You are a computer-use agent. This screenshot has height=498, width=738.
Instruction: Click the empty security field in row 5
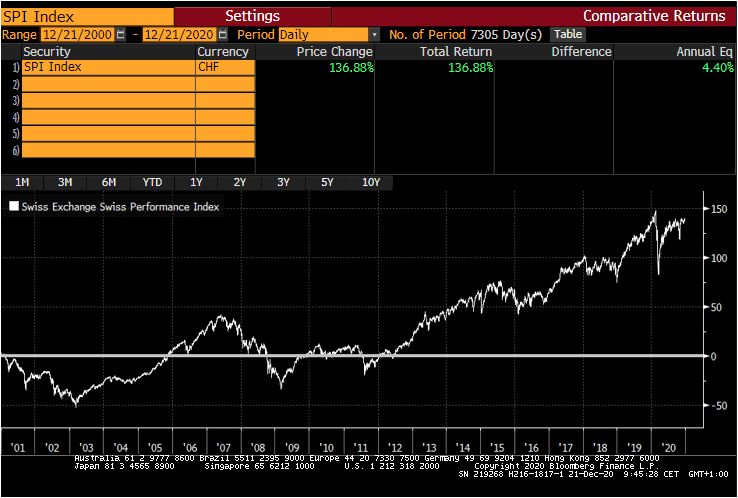point(108,134)
